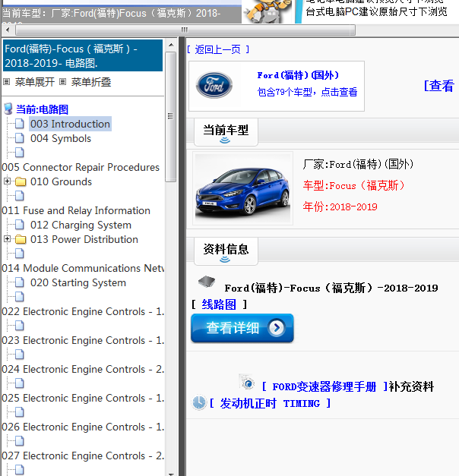Click the [查看 link at right
459x476 pixels.
(x=439, y=86)
